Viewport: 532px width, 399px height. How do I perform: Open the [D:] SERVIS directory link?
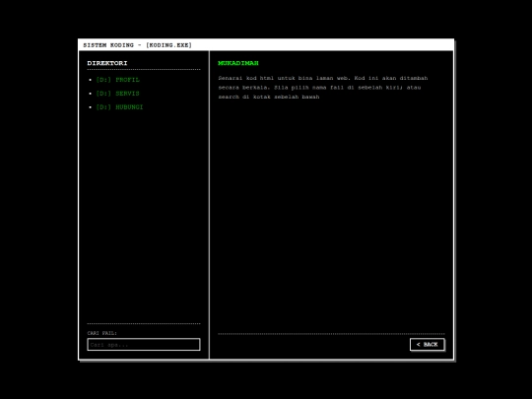point(118,94)
